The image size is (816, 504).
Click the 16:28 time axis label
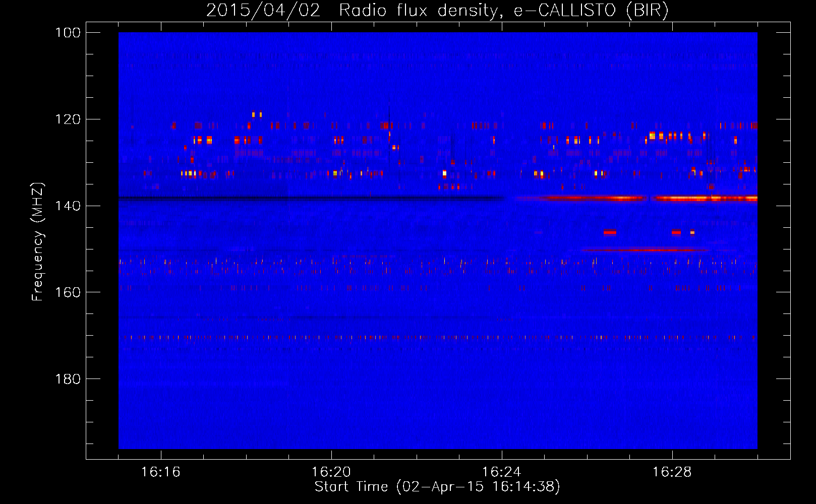pyautogui.click(x=672, y=472)
